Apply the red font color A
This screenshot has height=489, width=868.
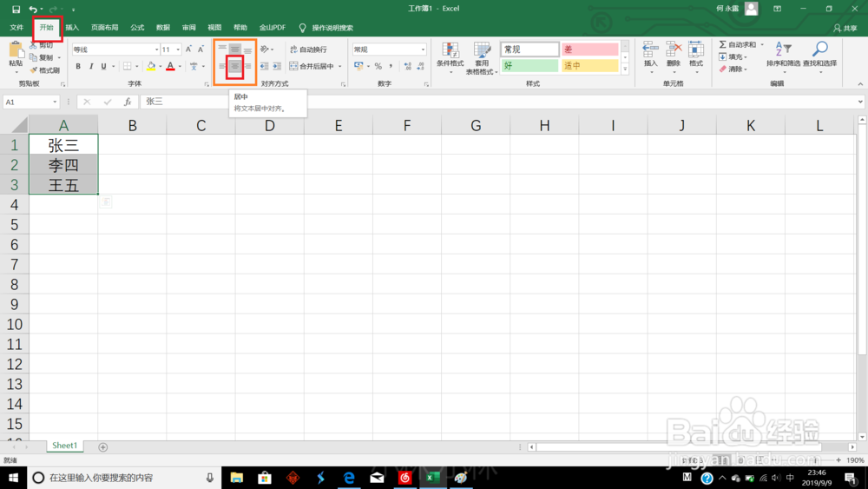click(170, 67)
